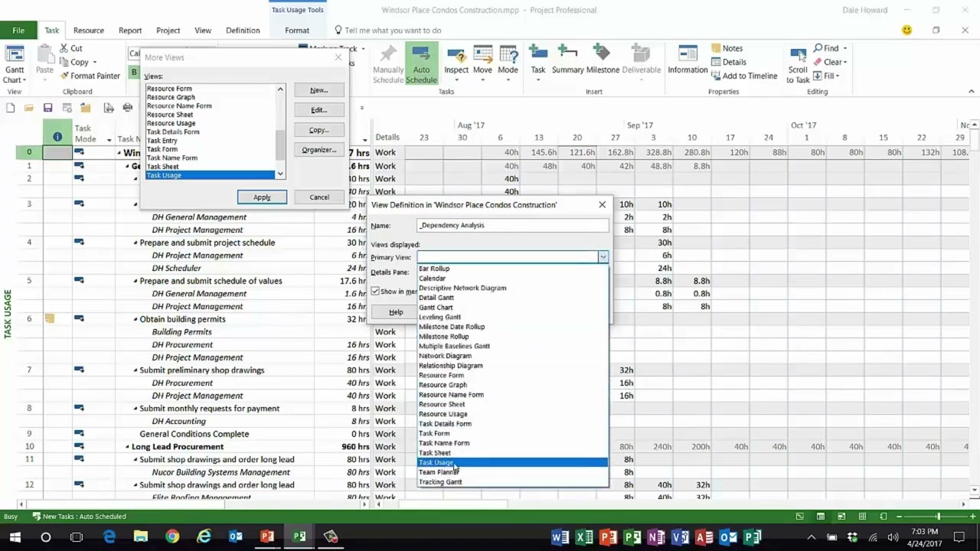Click the zoom in plus button
Screen dimensions: 980x551
(x=973, y=517)
